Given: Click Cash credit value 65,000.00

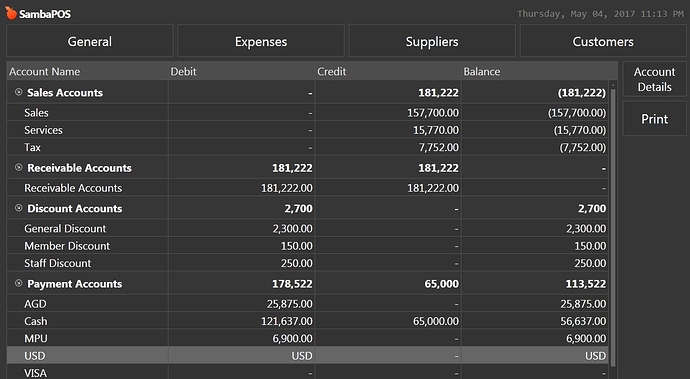Looking at the screenshot, I should point(436,321).
